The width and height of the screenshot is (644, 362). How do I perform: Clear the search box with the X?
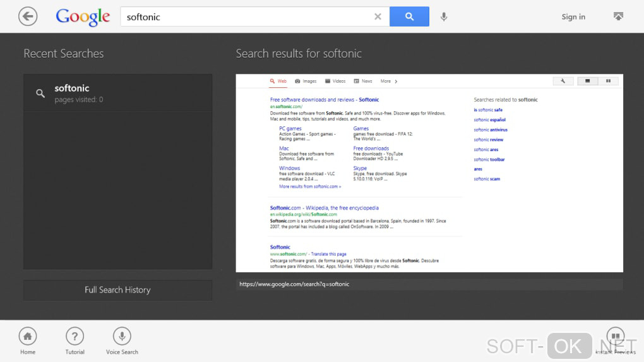coord(378,16)
